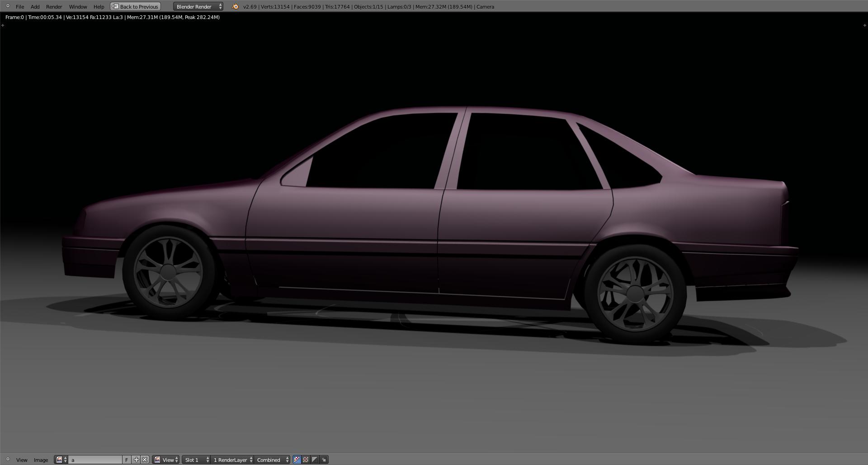
Task: Open the Slot 1 render slot dropdown
Action: [196, 460]
